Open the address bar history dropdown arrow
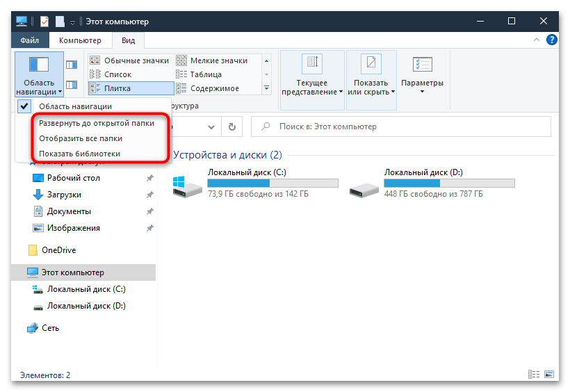 pyautogui.click(x=211, y=127)
